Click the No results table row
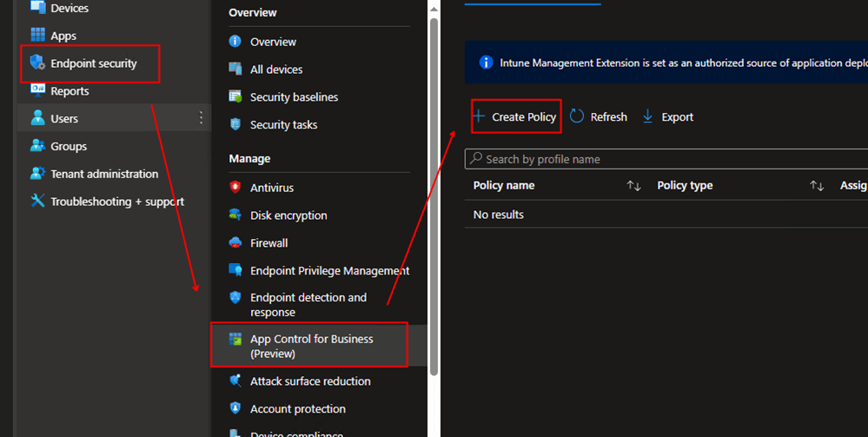Image resolution: width=868 pixels, height=437 pixels. click(x=666, y=215)
